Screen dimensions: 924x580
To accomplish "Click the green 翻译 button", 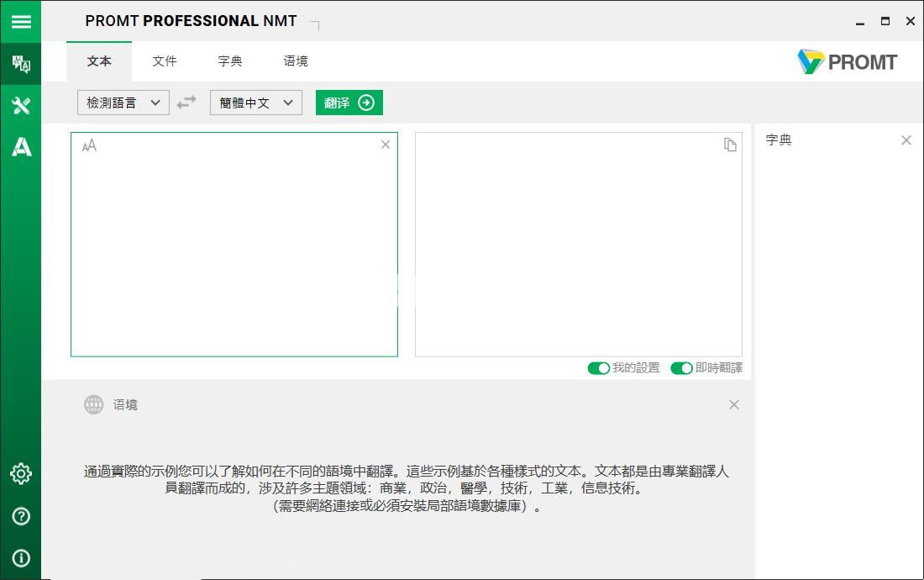I will [x=349, y=103].
